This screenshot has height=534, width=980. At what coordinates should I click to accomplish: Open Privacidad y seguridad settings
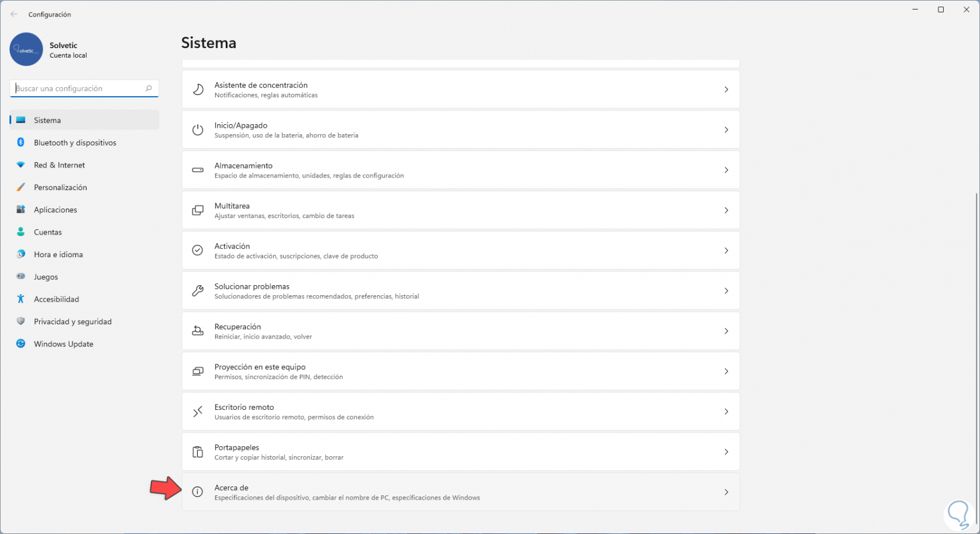(72, 321)
